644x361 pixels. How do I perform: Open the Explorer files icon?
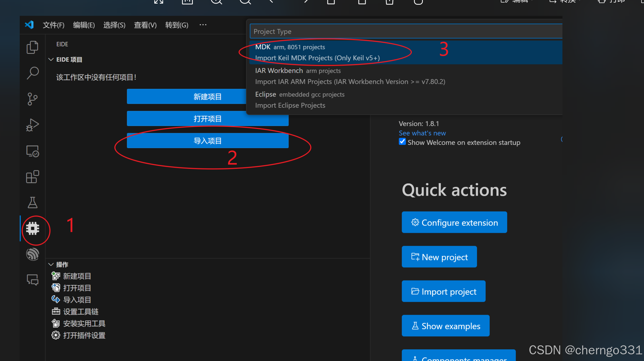click(32, 47)
